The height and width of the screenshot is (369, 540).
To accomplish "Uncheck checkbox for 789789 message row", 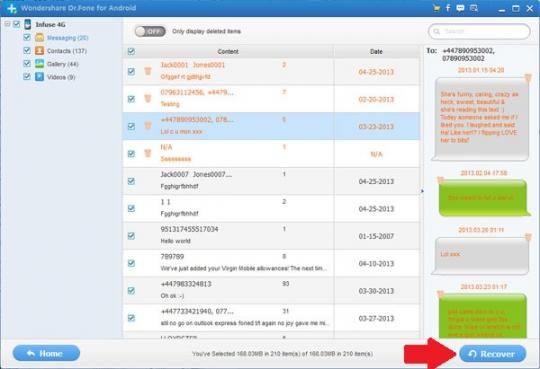I will click(131, 263).
